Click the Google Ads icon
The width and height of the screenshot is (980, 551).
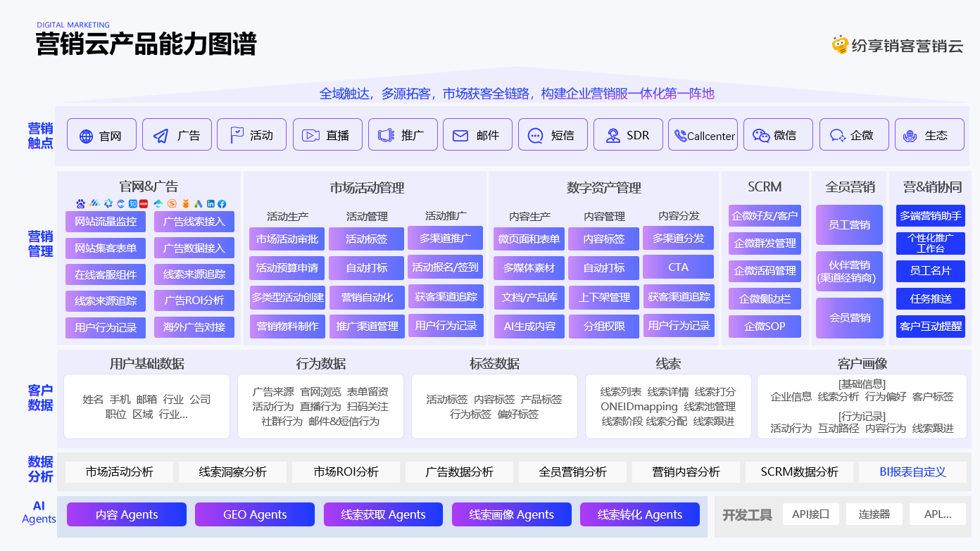[199, 204]
